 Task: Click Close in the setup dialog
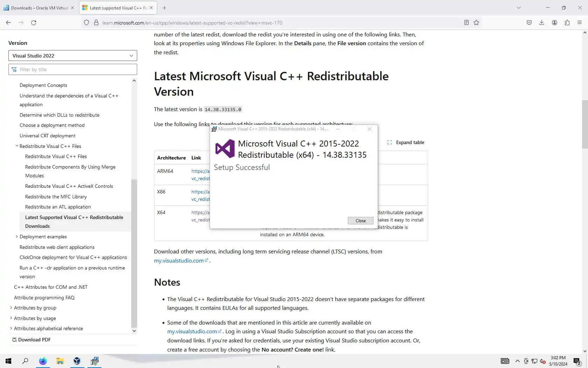360,220
